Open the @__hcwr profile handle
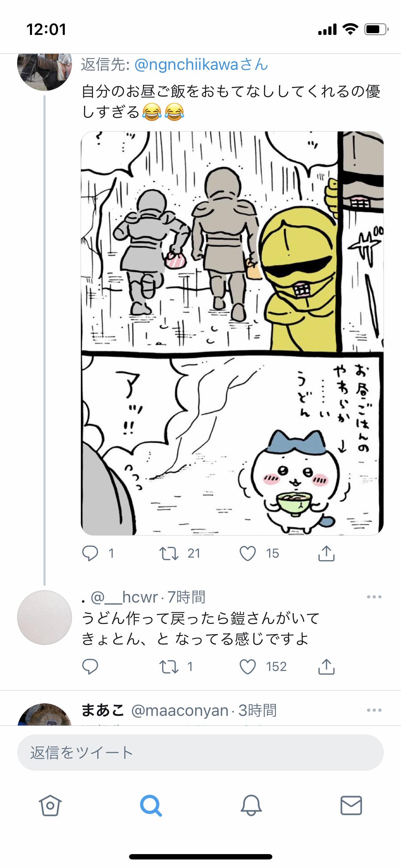Image resolution: width=401 pixels, height=868 pixels. (124, 597)
